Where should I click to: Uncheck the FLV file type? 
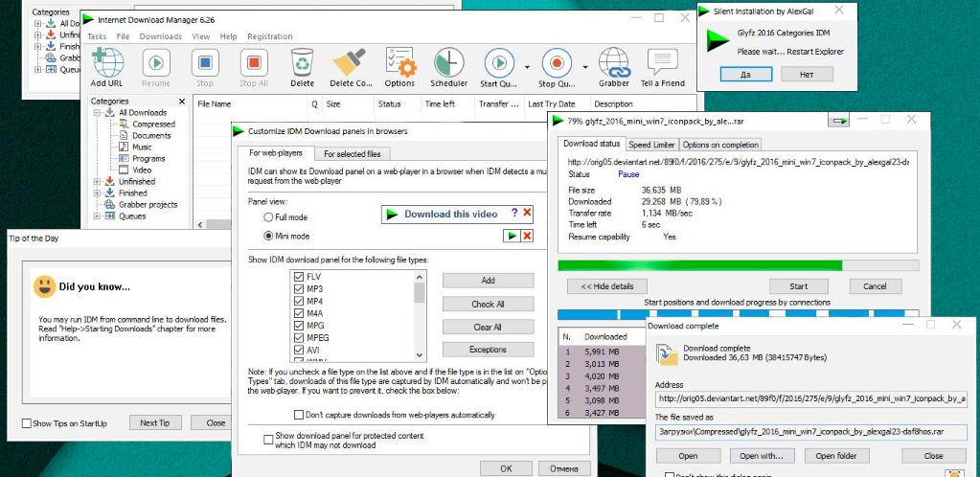tap(298, 276)
